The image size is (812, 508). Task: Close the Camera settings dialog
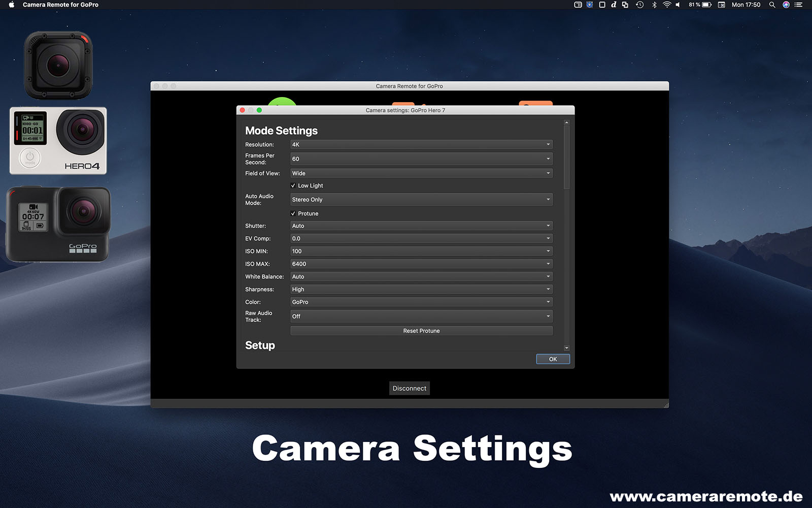click(243, 110)
